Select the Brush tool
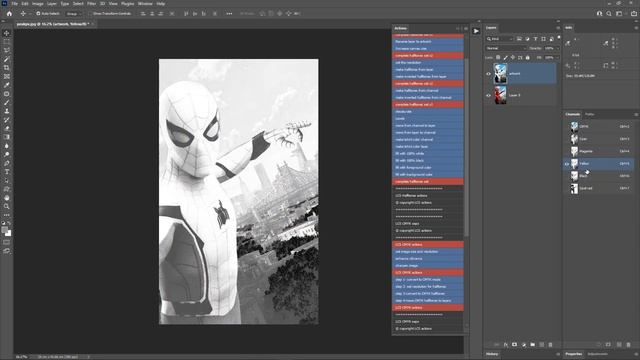The height and width of the screenshot is (360, 640). [7, 102]
